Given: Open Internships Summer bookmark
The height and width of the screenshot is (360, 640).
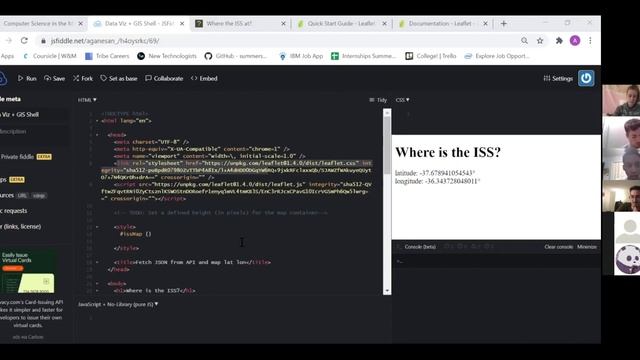Looking at the screenshot, I should click(x=364, y=56).
